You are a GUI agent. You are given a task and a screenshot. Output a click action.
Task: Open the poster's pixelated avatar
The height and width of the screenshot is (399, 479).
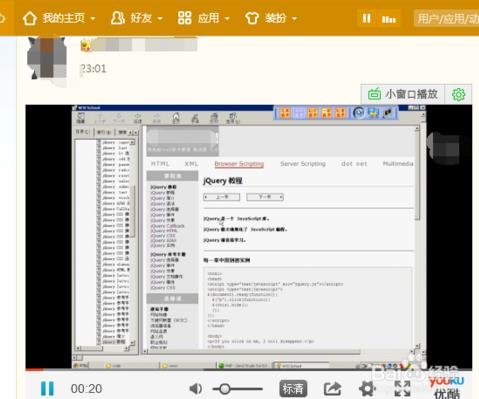click(47, 58)
